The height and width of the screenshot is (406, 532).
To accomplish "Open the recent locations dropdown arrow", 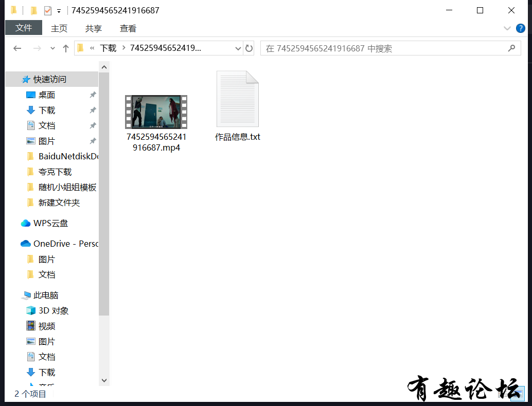I will (52, 48).
